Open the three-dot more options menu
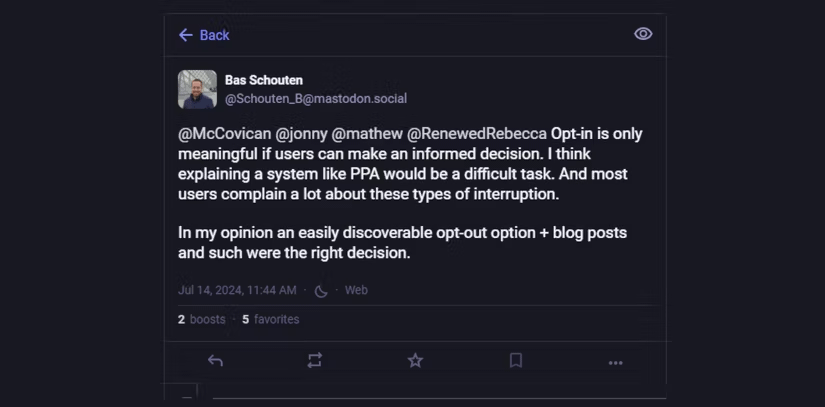This screenshot has height=407, width=825. pyautogui.click(x=615, y=362)
